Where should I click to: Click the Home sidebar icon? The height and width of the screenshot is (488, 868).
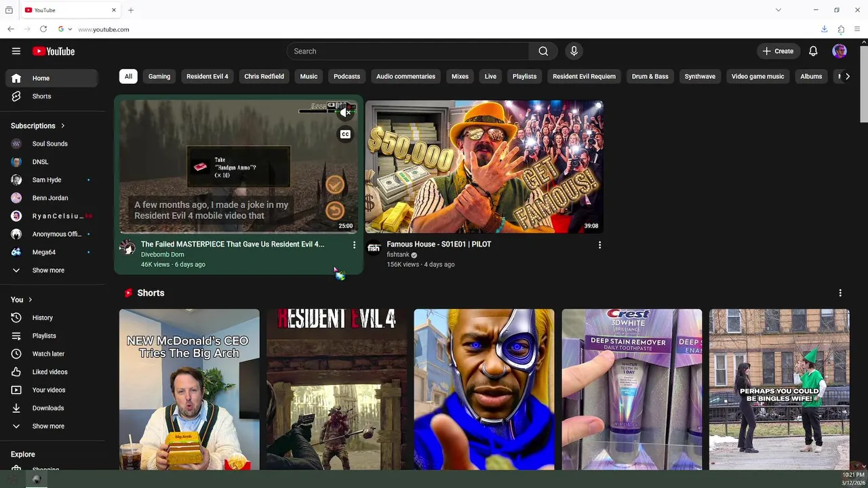click(x=16, y=78)
